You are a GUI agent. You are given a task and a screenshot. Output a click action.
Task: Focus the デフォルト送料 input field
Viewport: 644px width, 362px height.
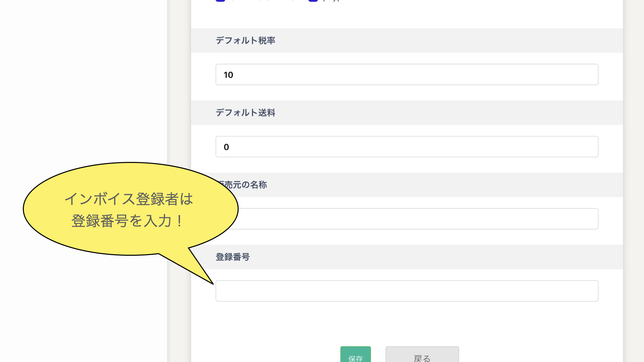(x=407, y=146)
